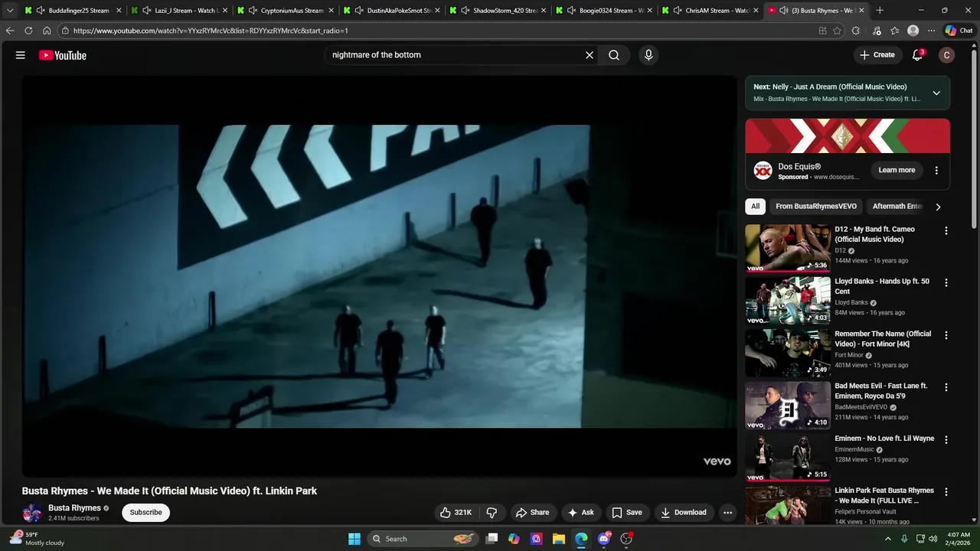Screen dimensions: 980x551
Task: Open the Copilot Chat sidebar button
Action: [959, 31]
